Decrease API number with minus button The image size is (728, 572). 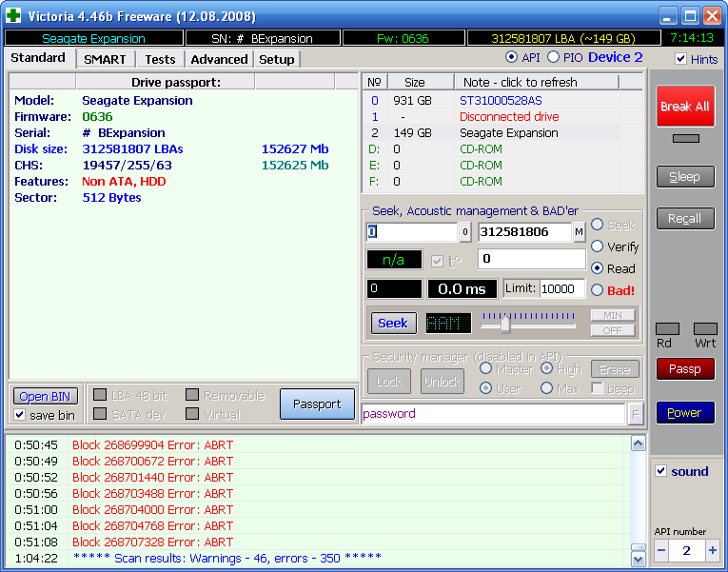pos(661,551)
